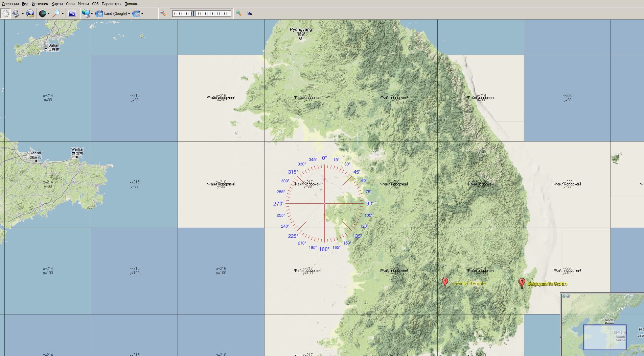
Task: Expand the layers selector dropdown arrow
Action: (x=142, y=14)
